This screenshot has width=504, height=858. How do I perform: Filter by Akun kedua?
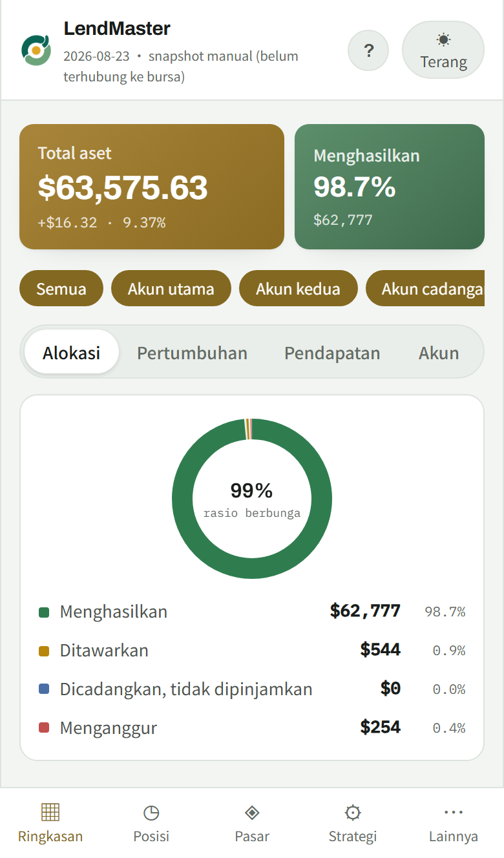click(299, 288)
